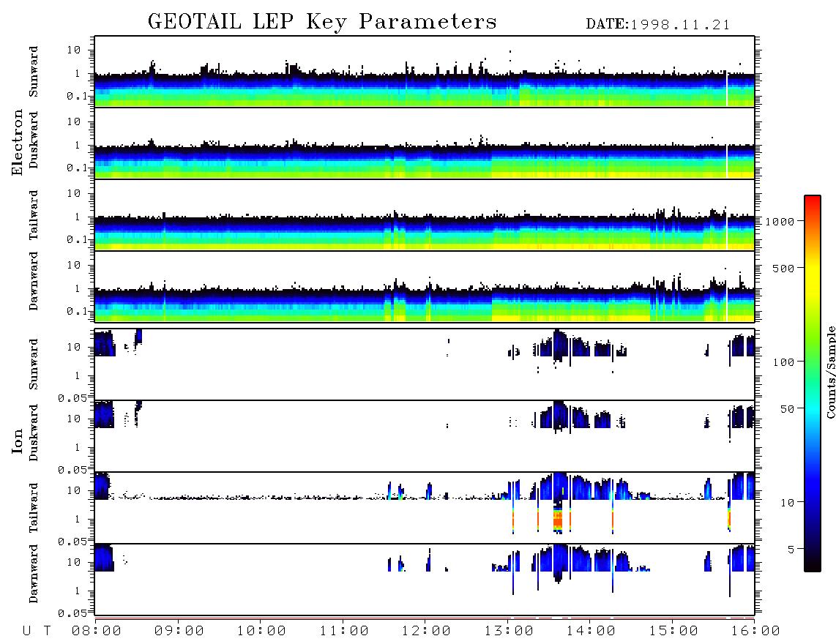Click inside the Electron Duskward spectrogram panel
The image size is (836, 644).
(425, 143)
